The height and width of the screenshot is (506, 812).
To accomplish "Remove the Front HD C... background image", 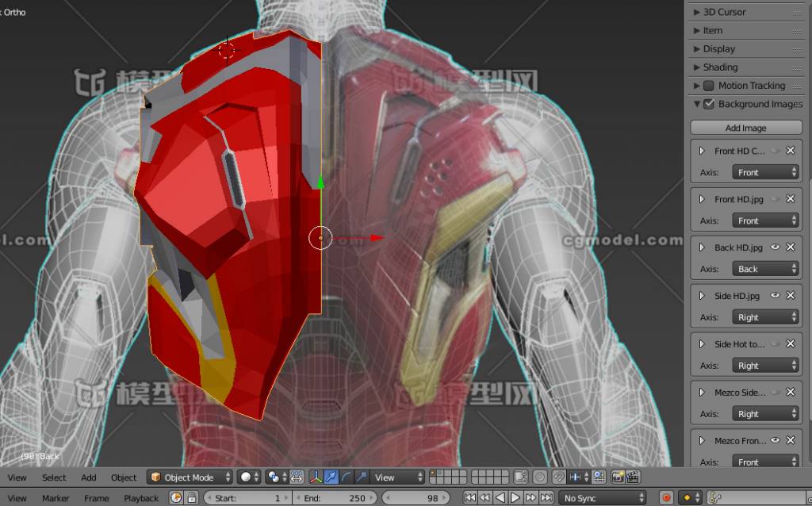I will (791, 151).
